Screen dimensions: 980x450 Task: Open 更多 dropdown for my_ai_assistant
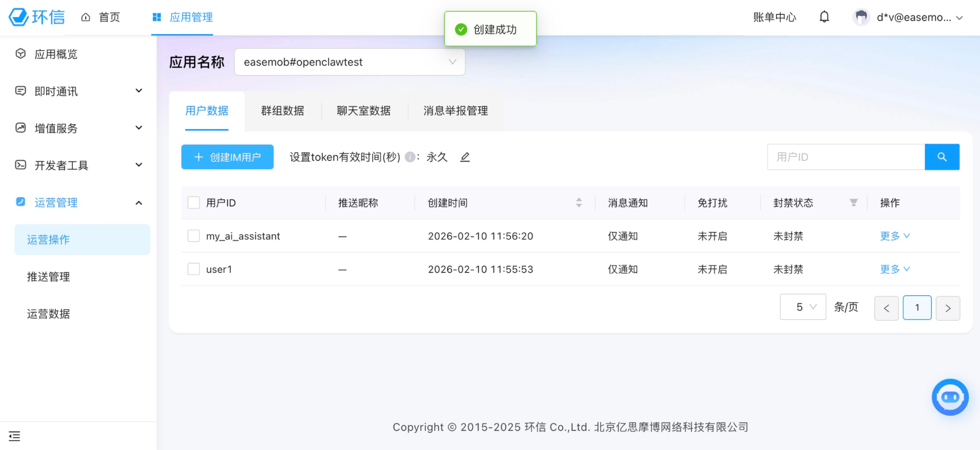tap(894, 236)
